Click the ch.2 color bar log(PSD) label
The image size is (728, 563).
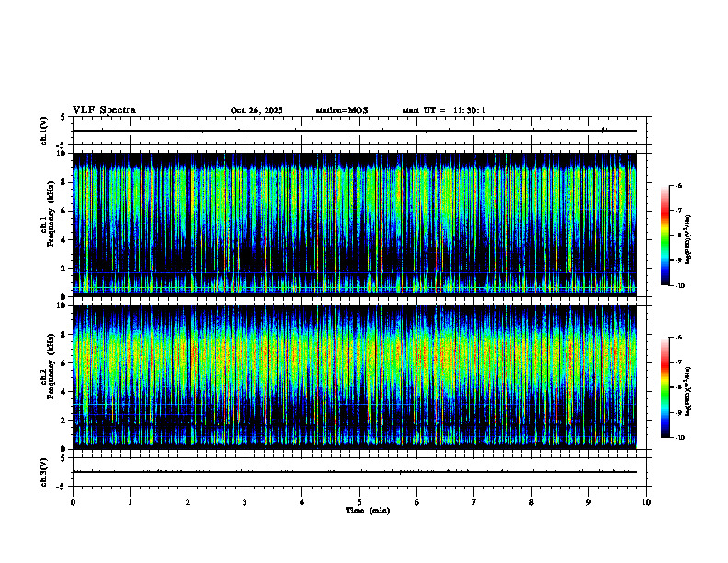click(688, 391)
